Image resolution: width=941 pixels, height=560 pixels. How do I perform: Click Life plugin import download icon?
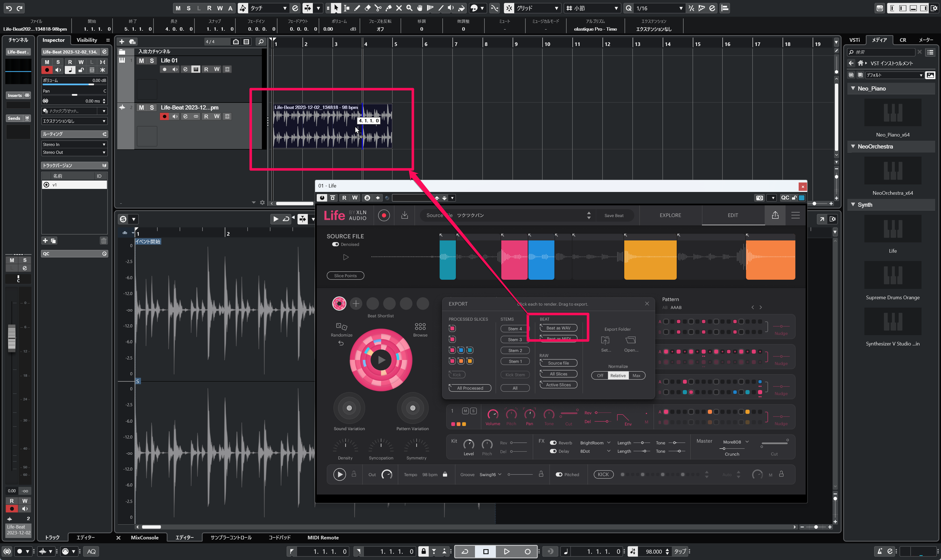(404, 215)
